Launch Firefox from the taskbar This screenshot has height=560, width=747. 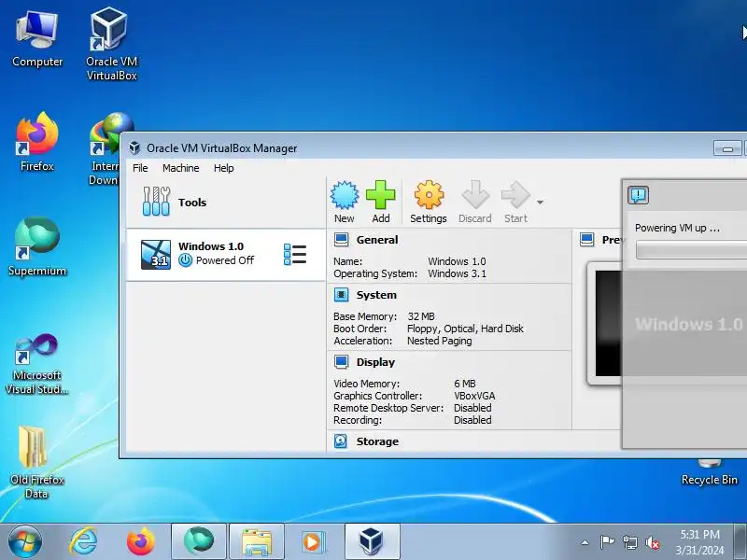[x=141, y=541]
